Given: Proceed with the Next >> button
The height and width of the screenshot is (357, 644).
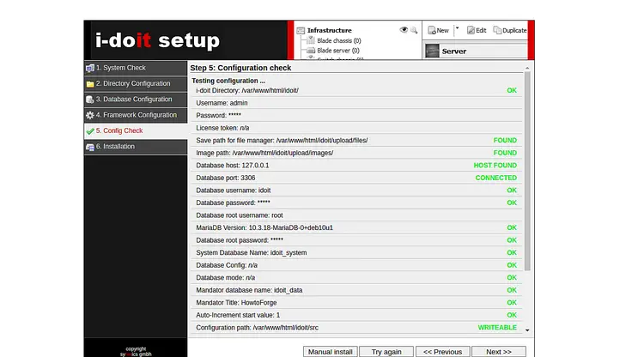Looking at the screenshot, I should click(499, 352).
